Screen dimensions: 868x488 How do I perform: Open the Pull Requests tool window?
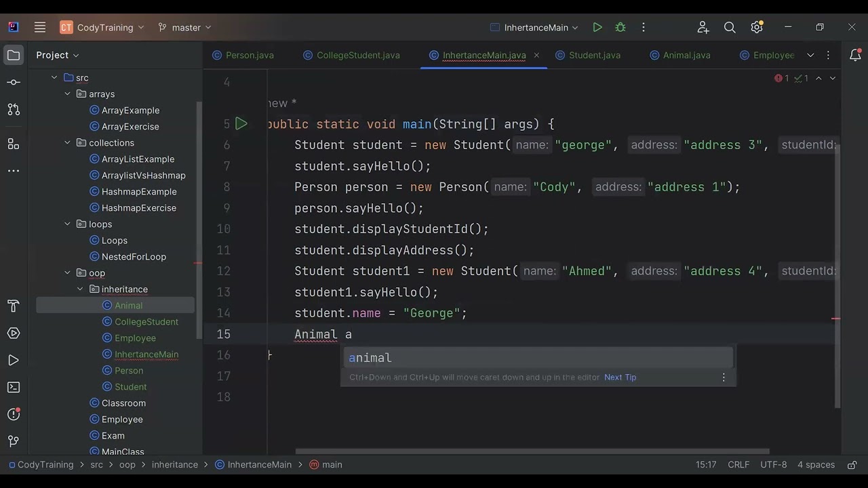[x=14, y=109]
